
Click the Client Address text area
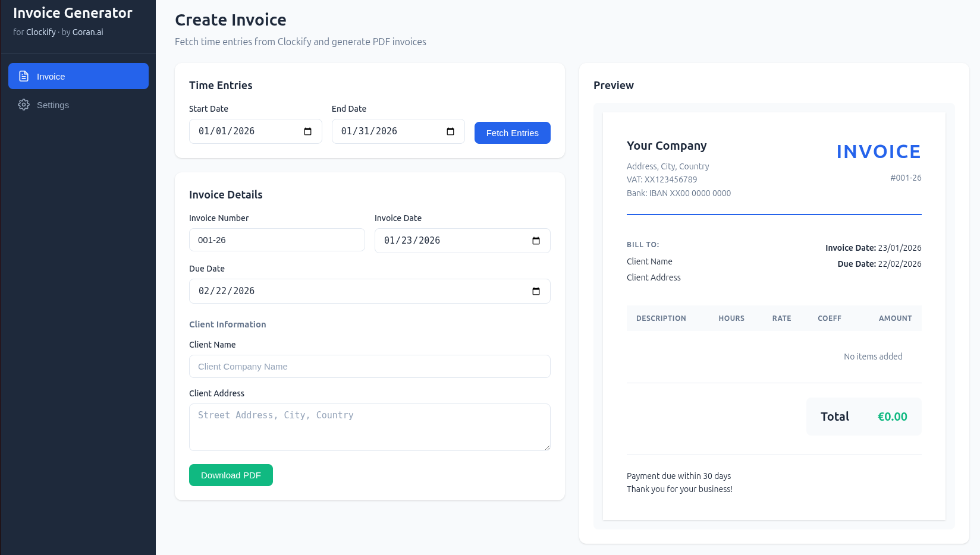tap(369, 427)
